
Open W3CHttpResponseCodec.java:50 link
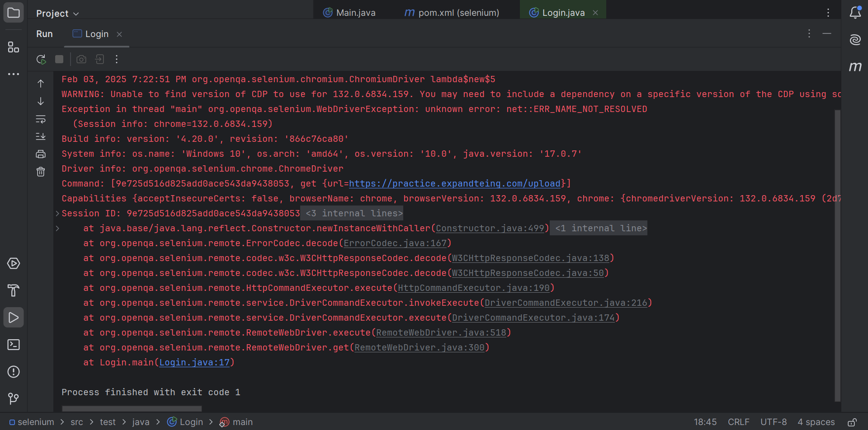point(528,273)
